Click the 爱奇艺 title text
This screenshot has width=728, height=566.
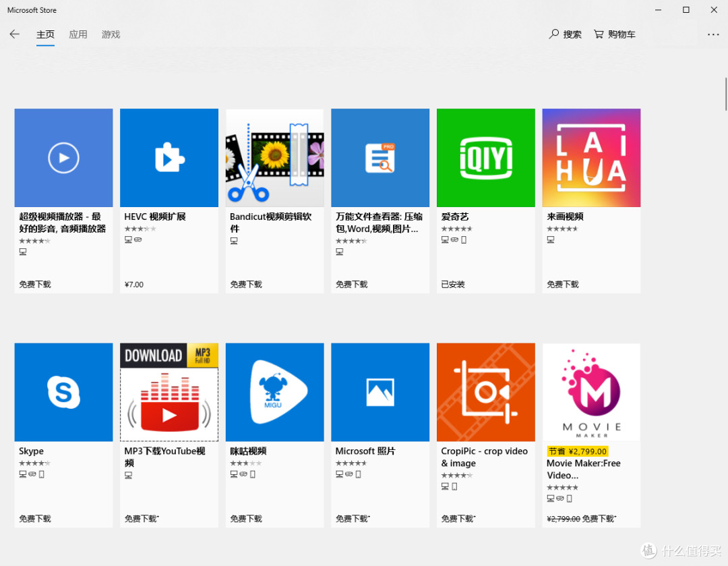pyautogui.click(x=455, y=217)
